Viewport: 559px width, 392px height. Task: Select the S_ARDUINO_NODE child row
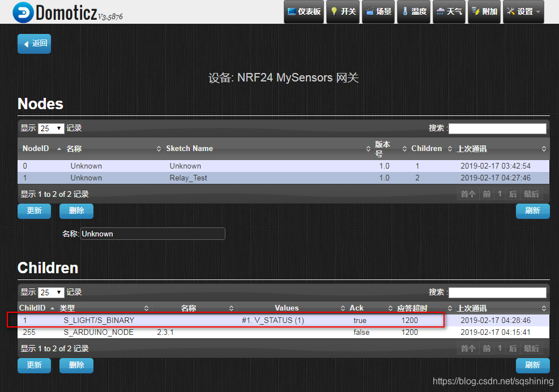pyautogui.click(x=283, y=332)
